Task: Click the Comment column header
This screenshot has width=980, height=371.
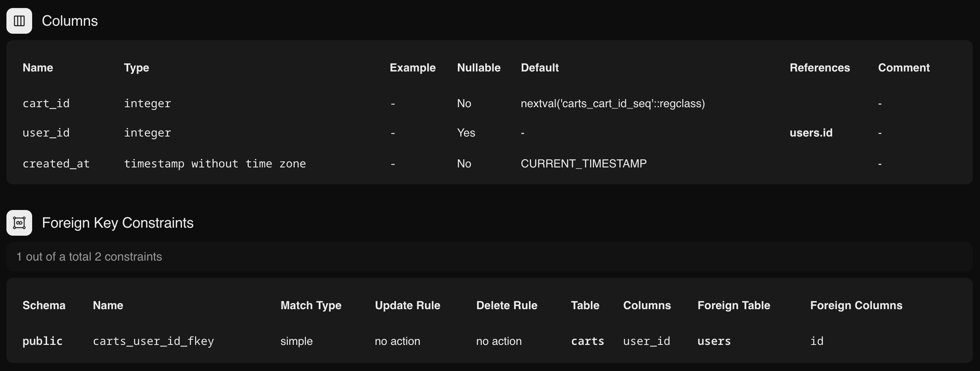Action: pos(903,67)
